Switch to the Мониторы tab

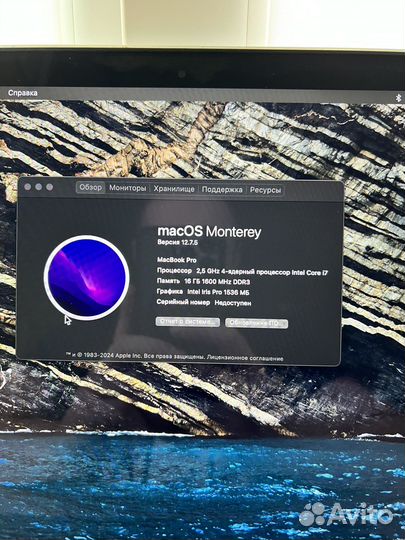click(127, 188)
